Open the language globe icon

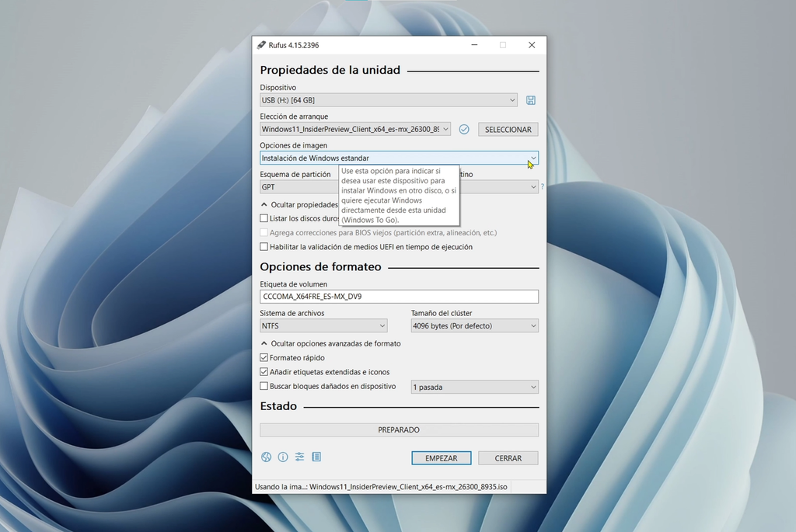click(266, 457)
